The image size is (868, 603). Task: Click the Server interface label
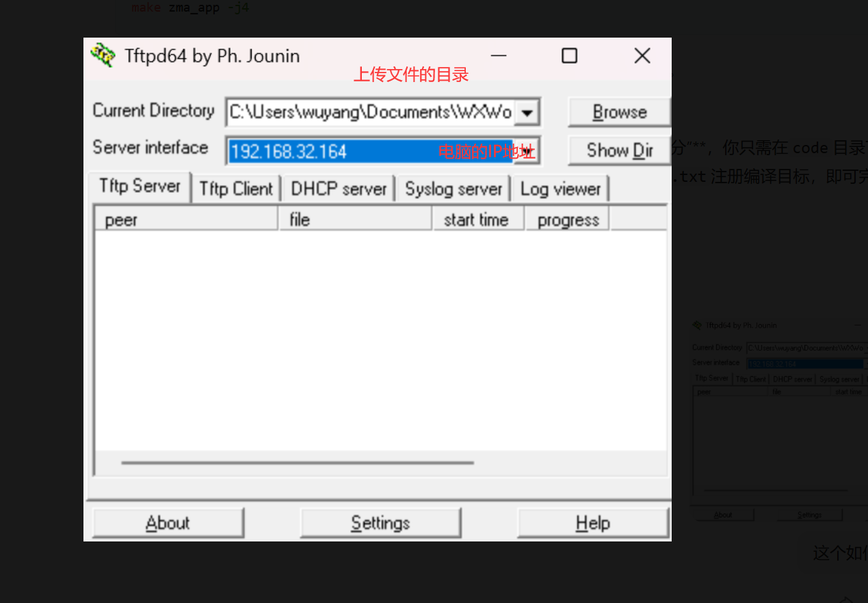pos(150,148)
